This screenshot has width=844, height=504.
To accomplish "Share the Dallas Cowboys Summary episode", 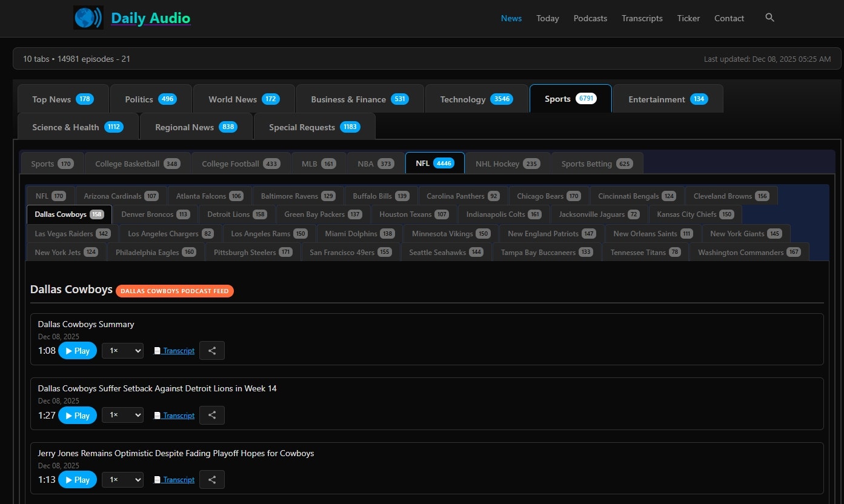I will pos(211,350).
